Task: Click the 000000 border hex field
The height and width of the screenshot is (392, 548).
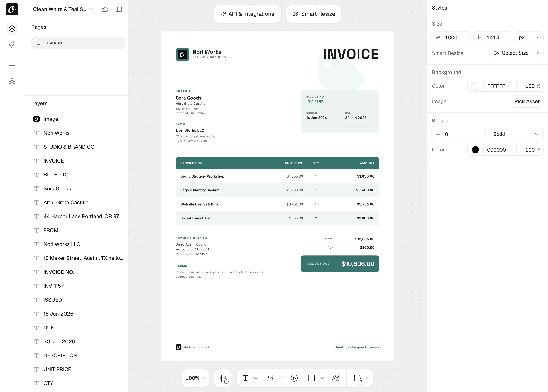Action: coord(500,150)
